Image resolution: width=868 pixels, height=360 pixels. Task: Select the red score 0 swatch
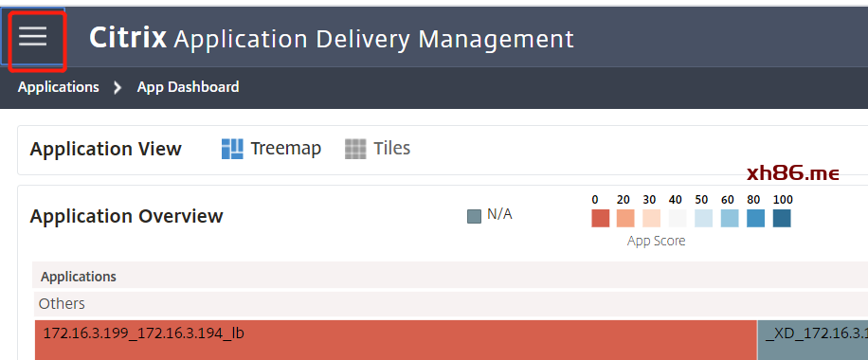pos(600,218)
